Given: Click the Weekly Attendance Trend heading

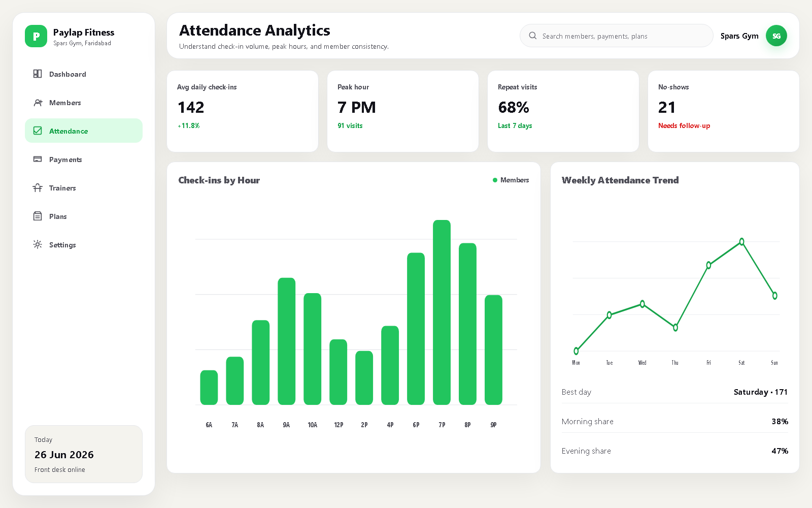Looking at the screenshot, I should (620, 180).
